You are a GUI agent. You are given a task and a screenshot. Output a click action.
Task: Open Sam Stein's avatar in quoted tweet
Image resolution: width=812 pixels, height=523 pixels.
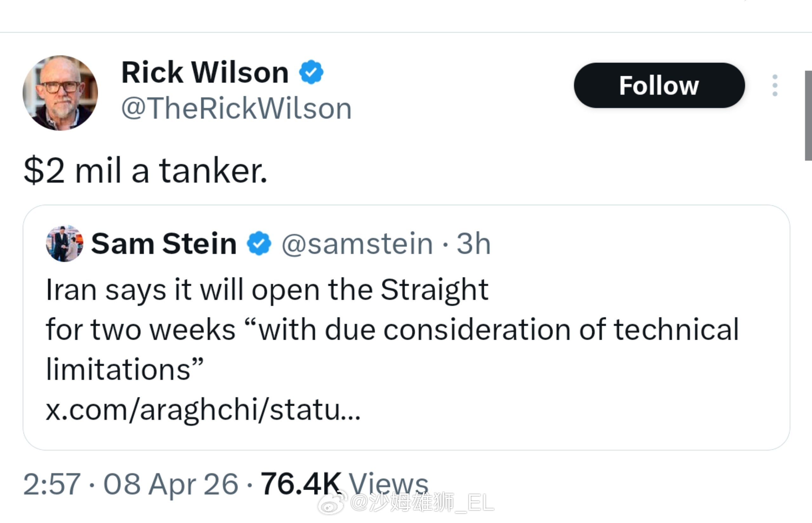coord(64,244)
